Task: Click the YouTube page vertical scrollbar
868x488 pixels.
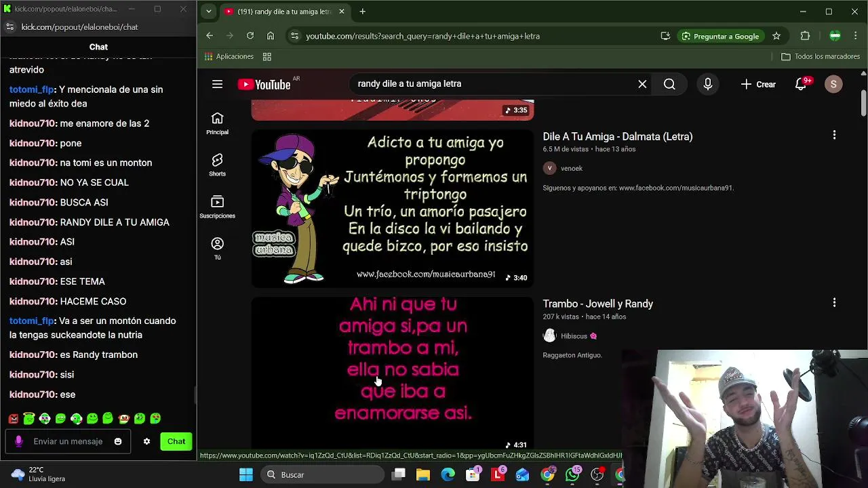Action: tap(863, 102)
